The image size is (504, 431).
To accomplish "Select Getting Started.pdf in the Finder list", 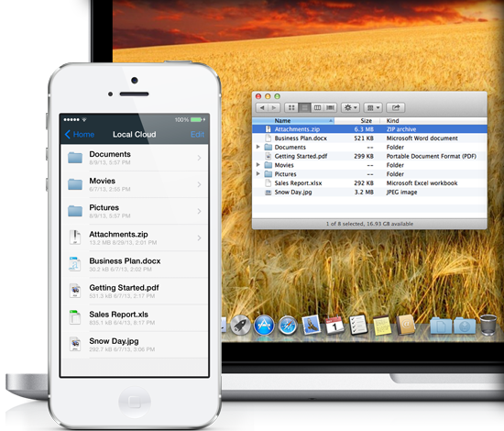I will point(369,156).
